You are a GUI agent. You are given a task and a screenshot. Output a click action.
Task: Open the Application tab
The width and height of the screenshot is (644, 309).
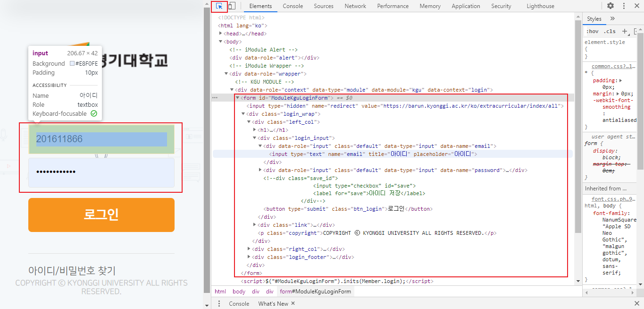(x=466, y=6)
